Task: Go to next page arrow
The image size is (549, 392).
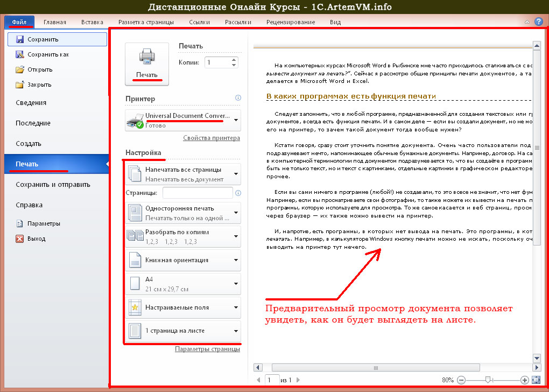Action: pyautogui.click(x=298, y=380)
